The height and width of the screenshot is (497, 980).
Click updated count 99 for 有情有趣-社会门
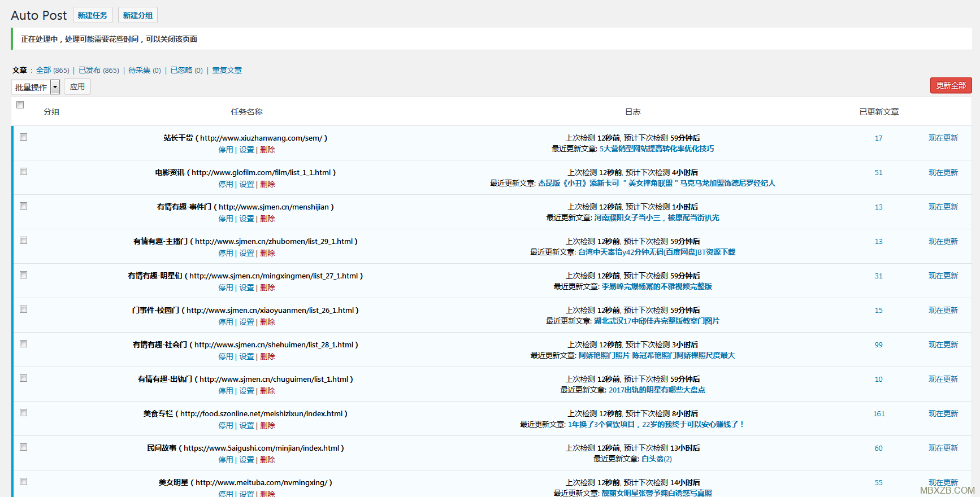coord(879,345)
